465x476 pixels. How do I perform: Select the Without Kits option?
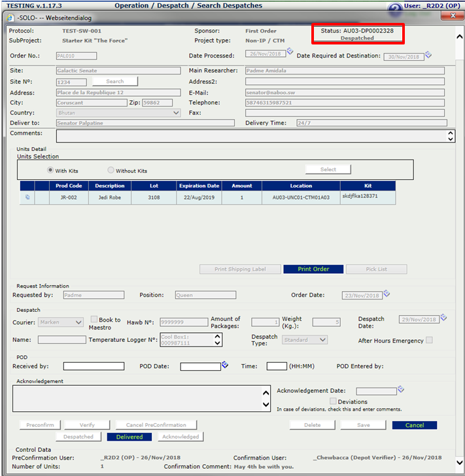[x=111, y=171]
